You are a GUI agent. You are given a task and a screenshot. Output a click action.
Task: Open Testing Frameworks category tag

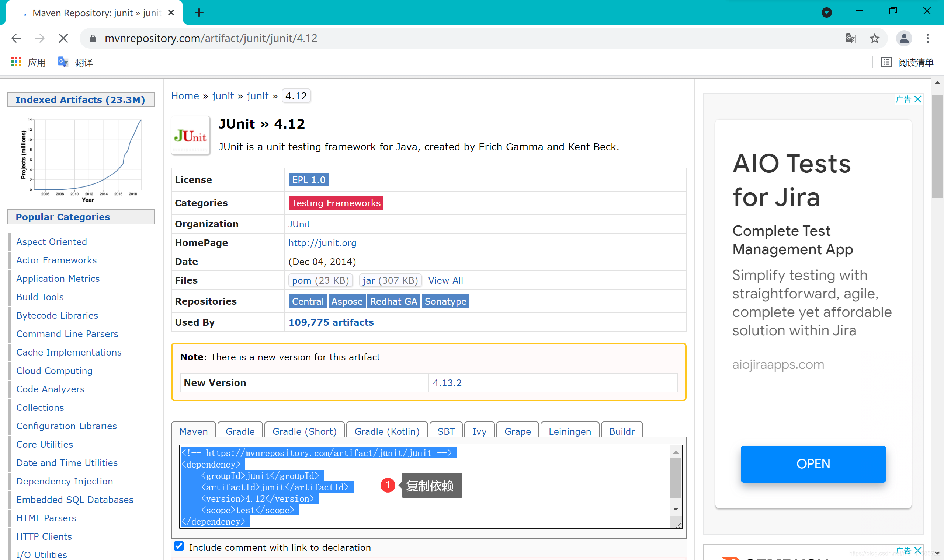tap(336, 203)
